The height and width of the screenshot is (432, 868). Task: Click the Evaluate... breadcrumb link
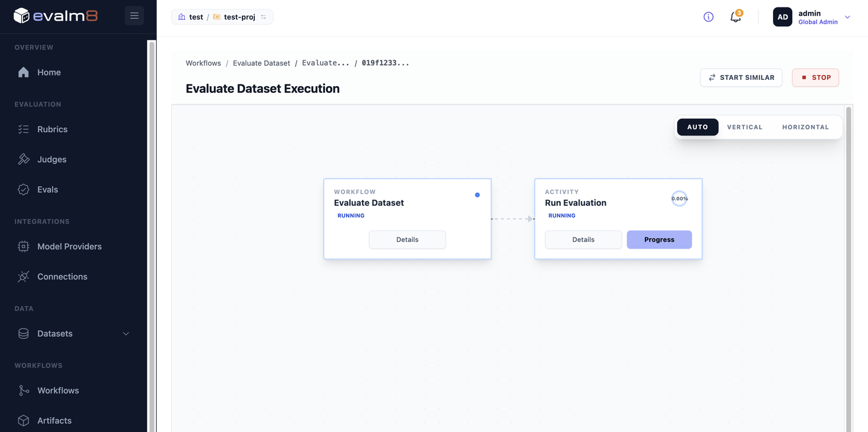[x=325, y=63]
